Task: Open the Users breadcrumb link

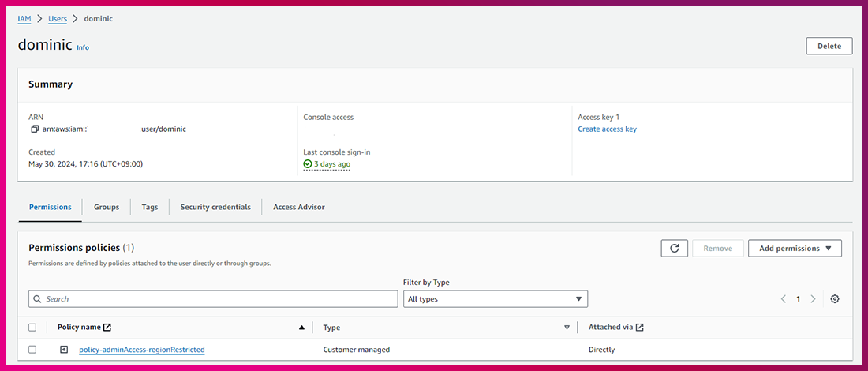Action: [x=58, y=18]
